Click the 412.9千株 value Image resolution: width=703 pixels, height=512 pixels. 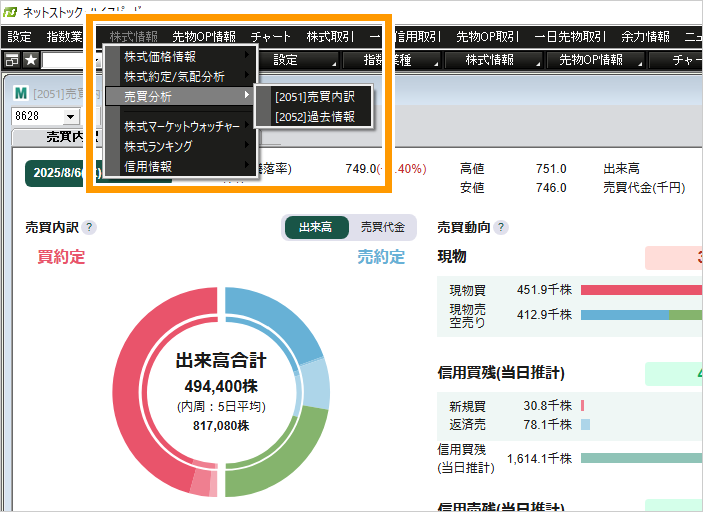click(x=544, y=315)
